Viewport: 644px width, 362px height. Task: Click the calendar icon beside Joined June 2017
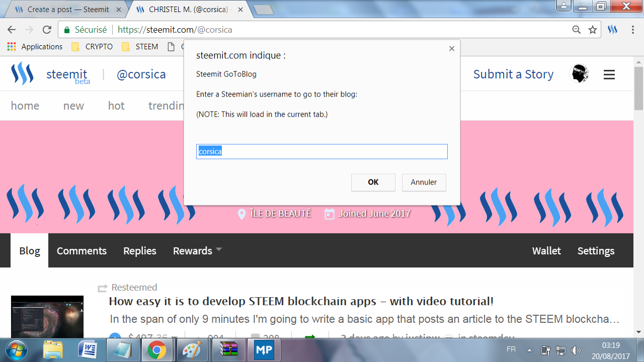329,214
